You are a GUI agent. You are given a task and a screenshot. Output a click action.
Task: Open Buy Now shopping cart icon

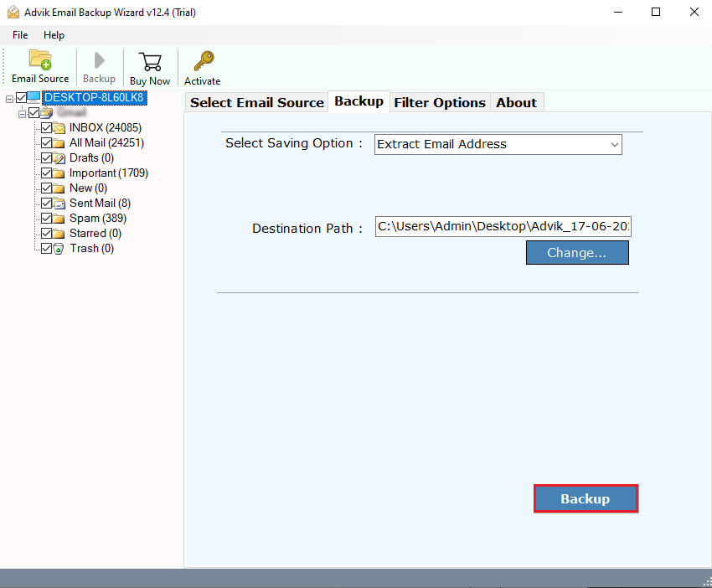click(150, 62)
